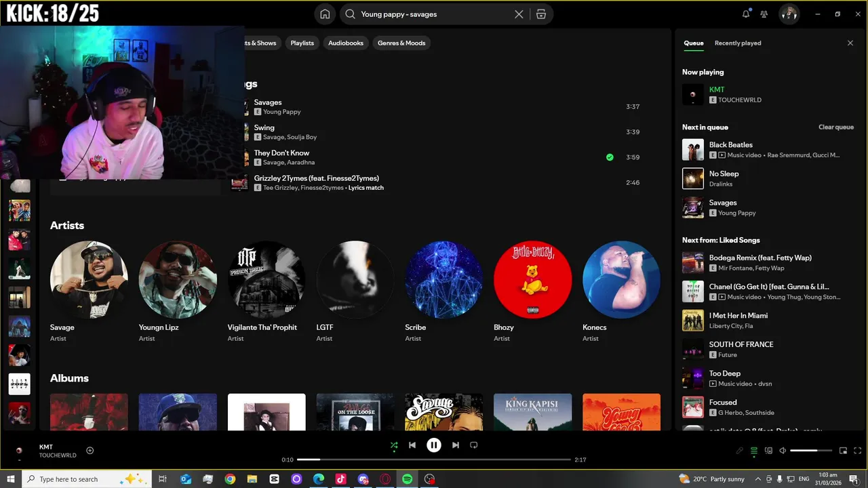Skip to previous track
Image resolution: width=868 pixels, height=488 pixels.
click(412, 445)
